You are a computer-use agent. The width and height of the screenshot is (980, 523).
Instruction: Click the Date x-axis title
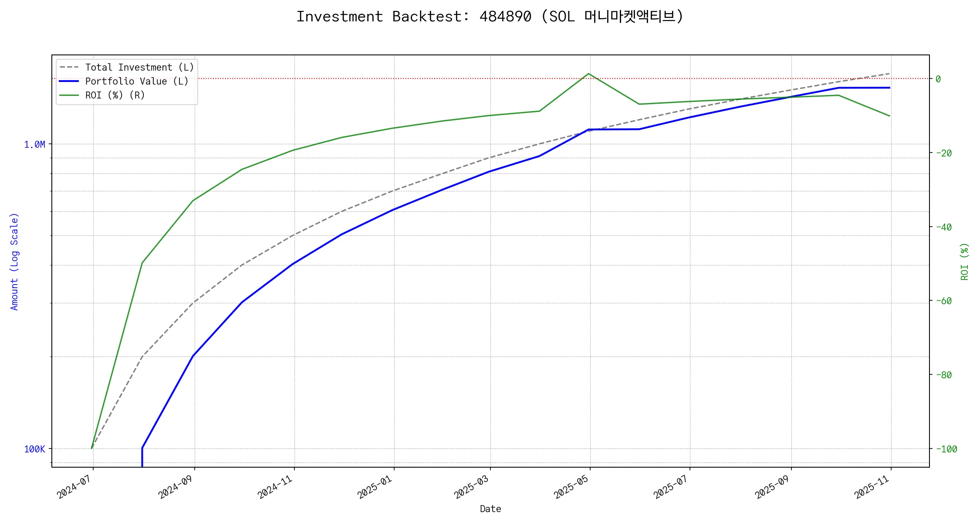(490, 509)
